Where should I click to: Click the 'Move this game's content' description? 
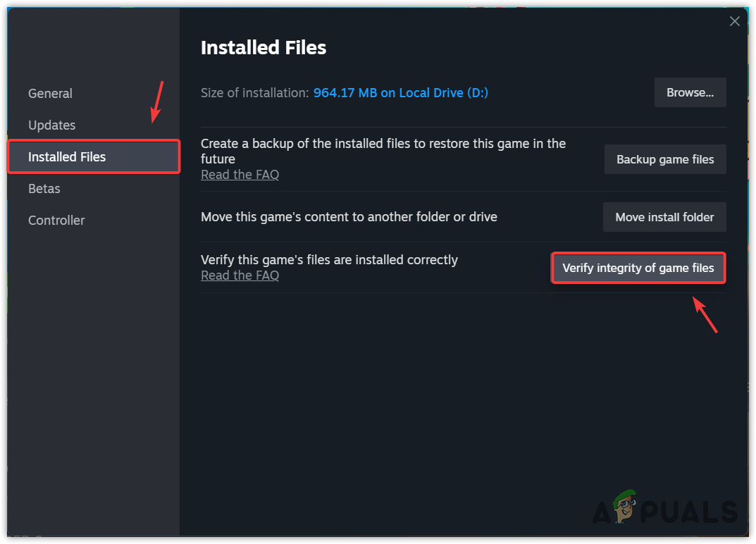[x=349, y=217]
